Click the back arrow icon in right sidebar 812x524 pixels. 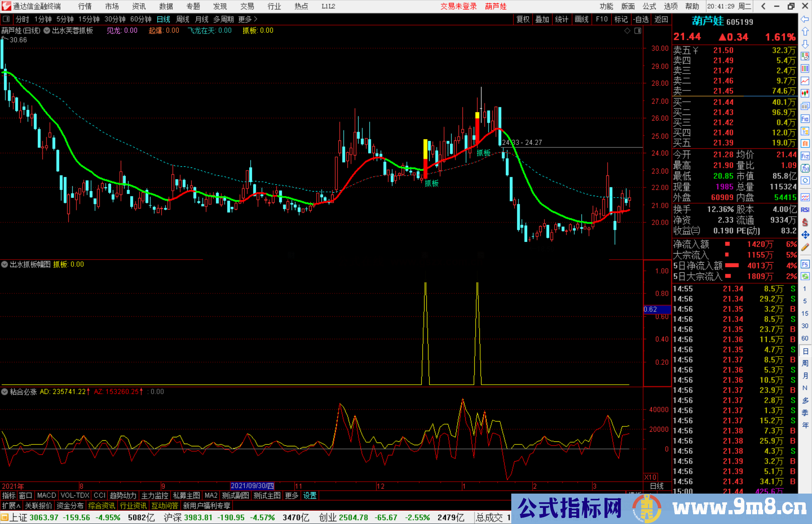pos(805,19)
